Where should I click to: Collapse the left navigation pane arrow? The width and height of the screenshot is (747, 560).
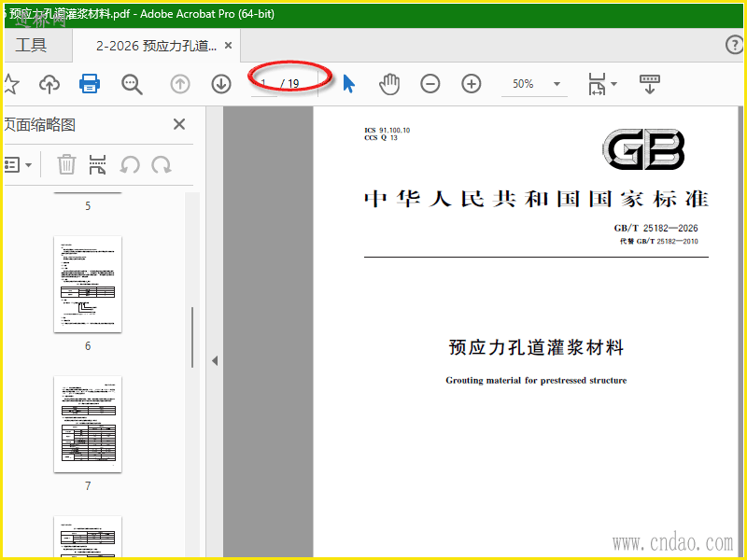pos(215,361)
